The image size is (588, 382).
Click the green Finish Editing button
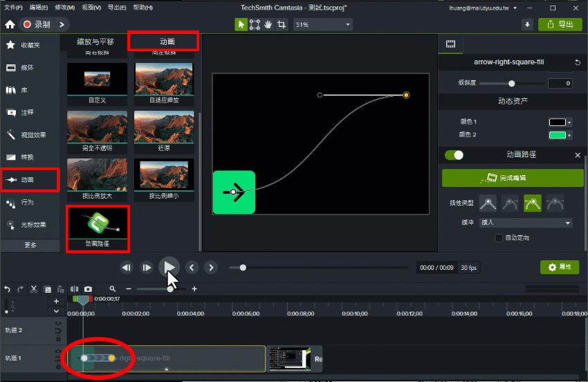513,178
